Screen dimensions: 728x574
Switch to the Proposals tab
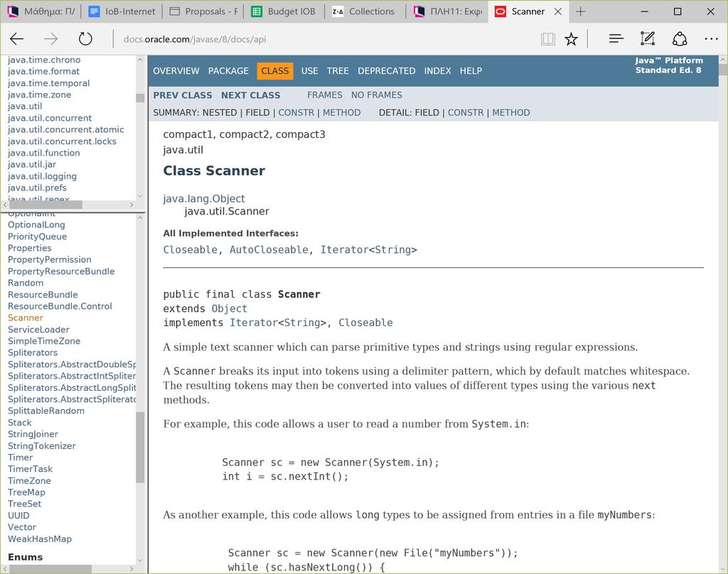[x=203, y=11]
